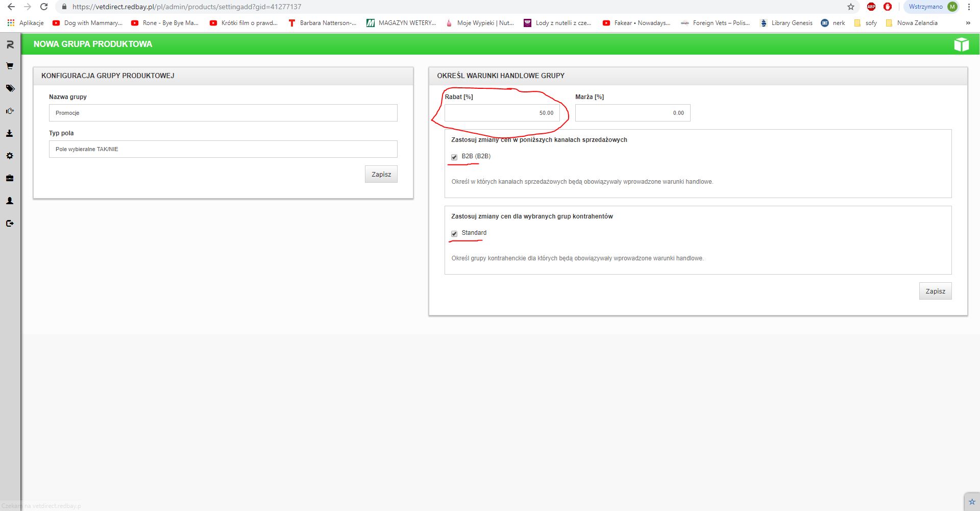Image resolution: width=980 pixels, height=511 pixels.
Task: Click the Redbay R logo icon
Action: point(10,44)
